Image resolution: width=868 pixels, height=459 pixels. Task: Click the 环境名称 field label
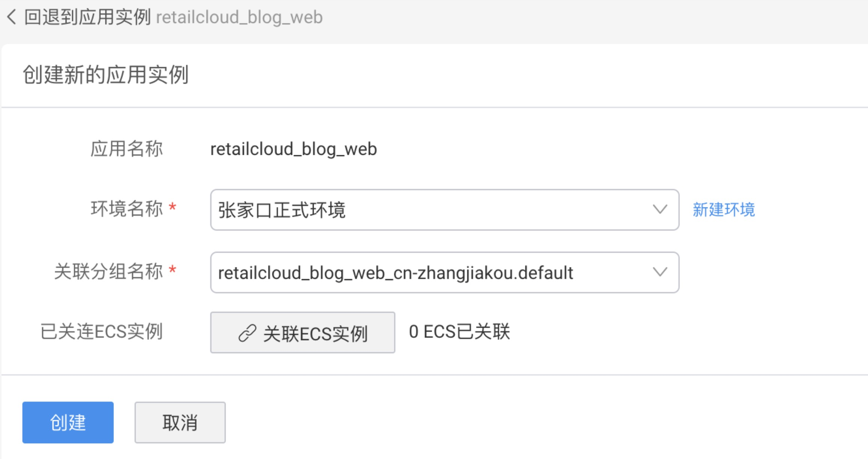coord(127,209)
